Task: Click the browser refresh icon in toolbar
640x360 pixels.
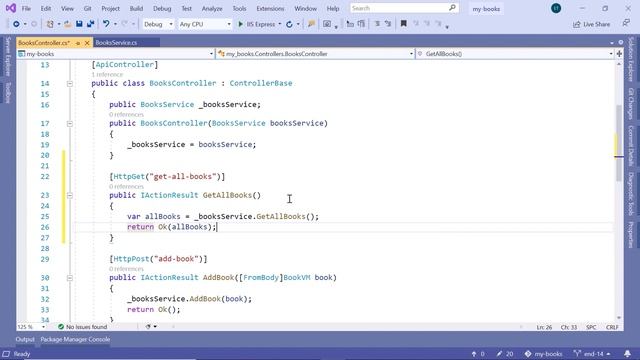Action: [289, 24]
